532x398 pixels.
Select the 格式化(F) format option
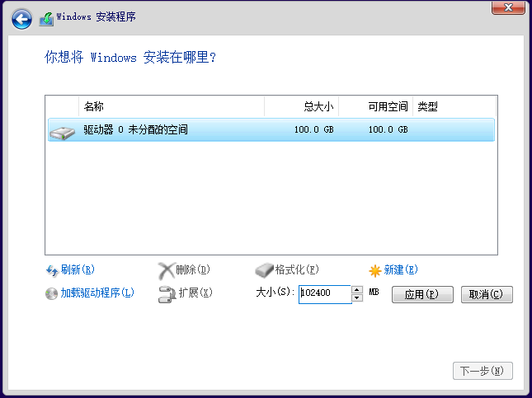pyautogui.click(x=297, y=269)
